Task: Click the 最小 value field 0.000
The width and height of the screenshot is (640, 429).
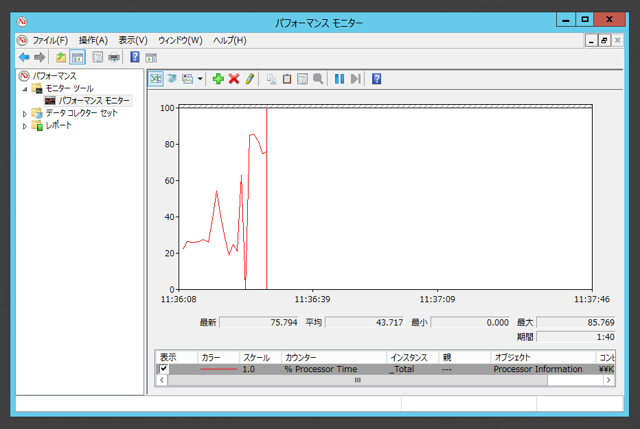Action: coord(470,322)
